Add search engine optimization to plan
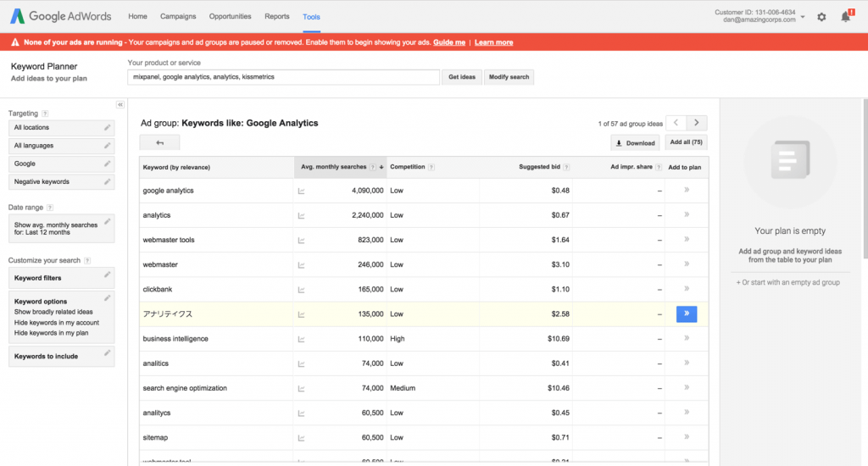This screenshot has height=466, width=868. (x=687, y=387)
